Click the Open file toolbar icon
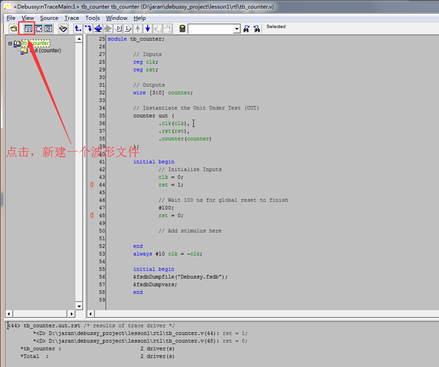The height and width of the screenshot is (367, 439). (x=13, y=29)
